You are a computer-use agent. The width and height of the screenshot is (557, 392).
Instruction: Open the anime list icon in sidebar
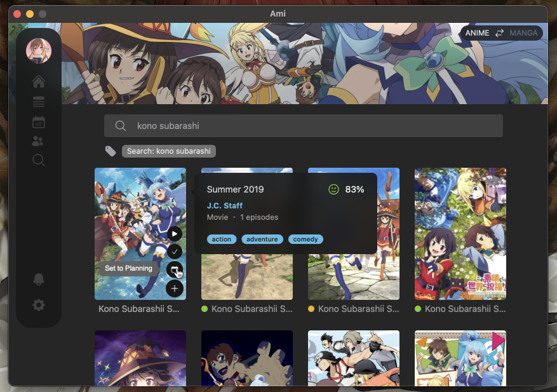(39, 102)
